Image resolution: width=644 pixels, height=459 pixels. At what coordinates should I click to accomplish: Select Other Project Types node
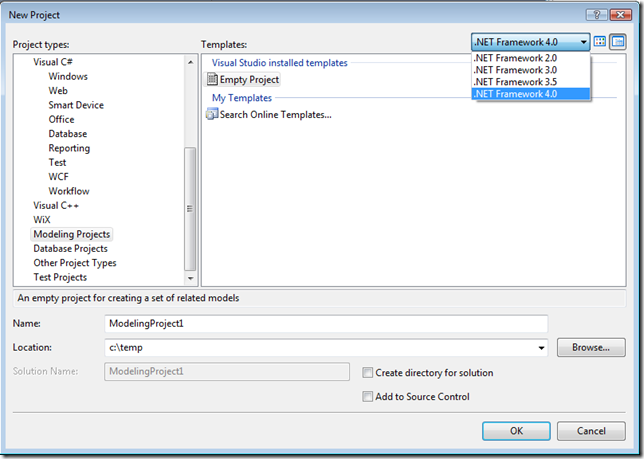tap(75, 263)
